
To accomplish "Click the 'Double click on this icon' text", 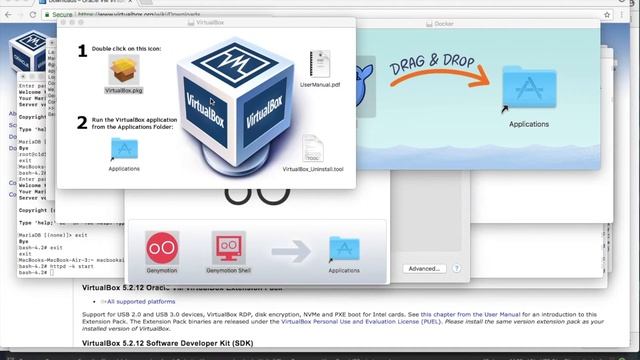I will [127, 49].
